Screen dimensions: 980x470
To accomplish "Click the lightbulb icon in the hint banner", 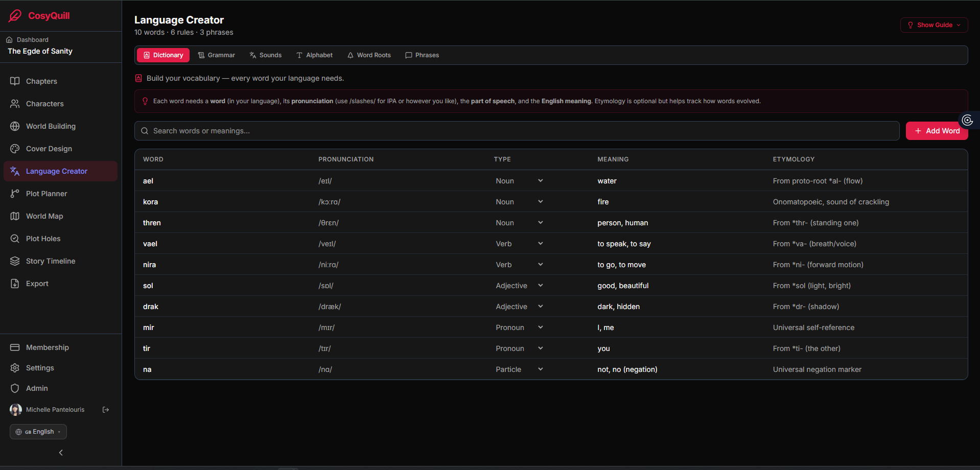I will coord(145,101).
